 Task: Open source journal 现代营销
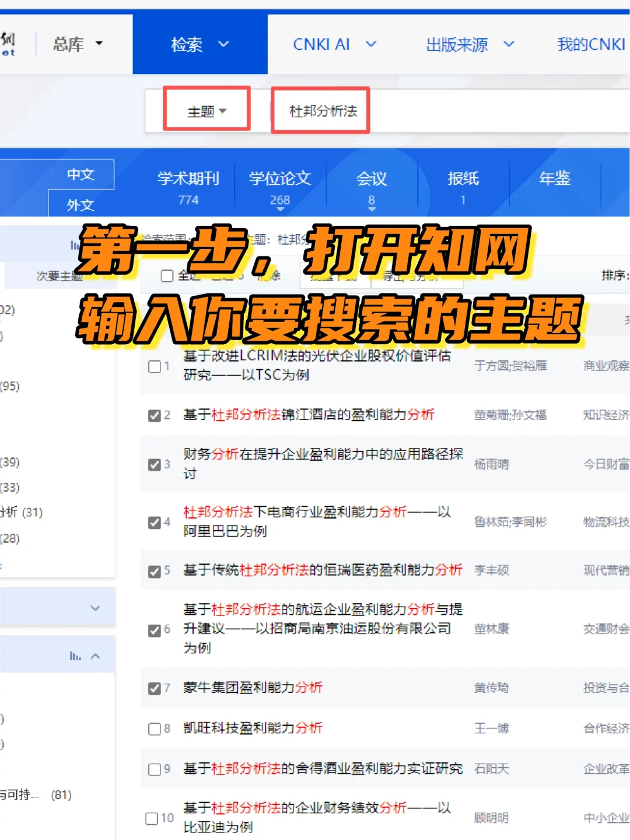(607, 570)
